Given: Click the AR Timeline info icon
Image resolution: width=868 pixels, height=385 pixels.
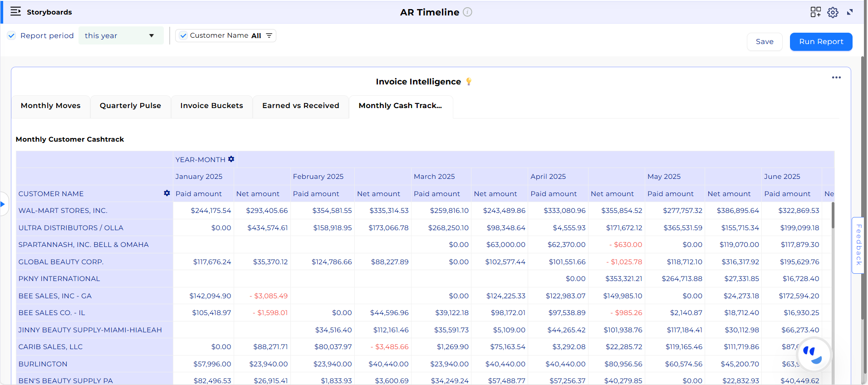Looking at the screenshot, I should click(467, 12).
